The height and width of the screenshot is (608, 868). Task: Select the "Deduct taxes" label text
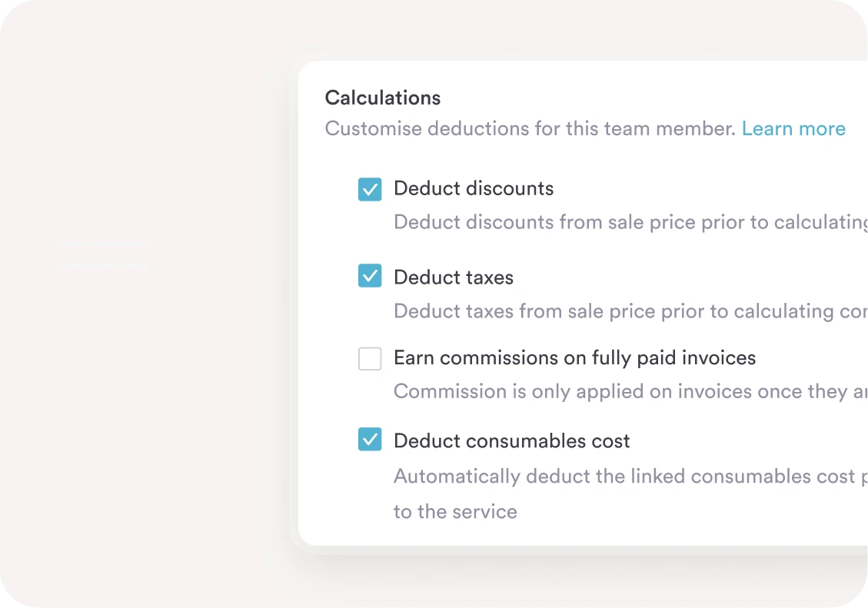[x=453, y=277]
